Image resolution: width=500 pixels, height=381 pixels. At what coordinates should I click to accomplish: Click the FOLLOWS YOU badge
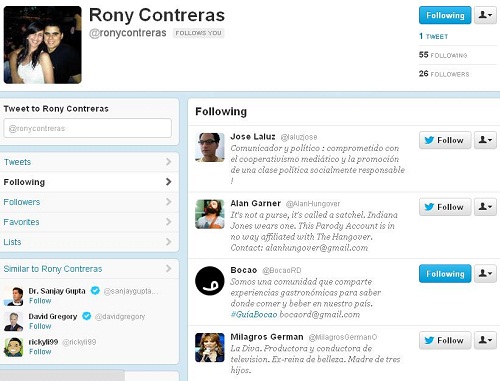click(198, 33)
